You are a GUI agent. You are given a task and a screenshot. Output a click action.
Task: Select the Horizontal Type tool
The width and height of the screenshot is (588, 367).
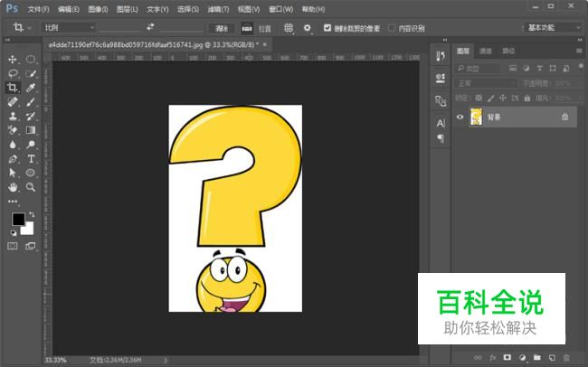[x=31, y=158]
